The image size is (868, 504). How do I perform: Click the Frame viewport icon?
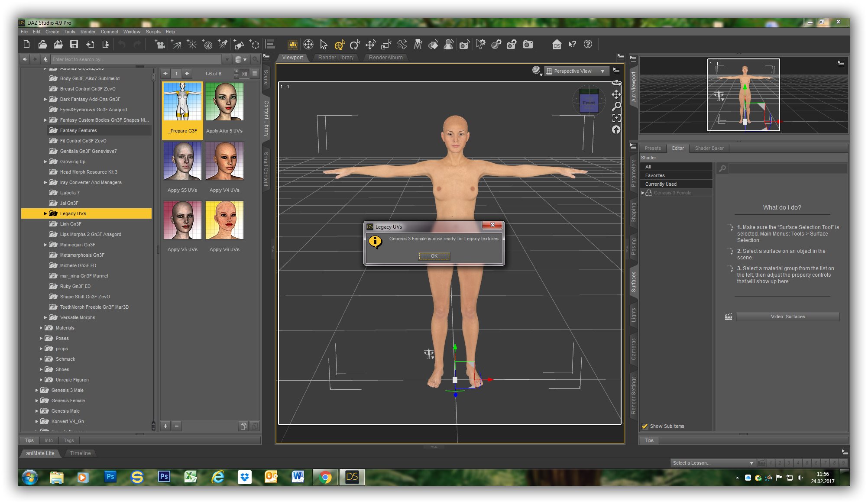click(616, 118)
